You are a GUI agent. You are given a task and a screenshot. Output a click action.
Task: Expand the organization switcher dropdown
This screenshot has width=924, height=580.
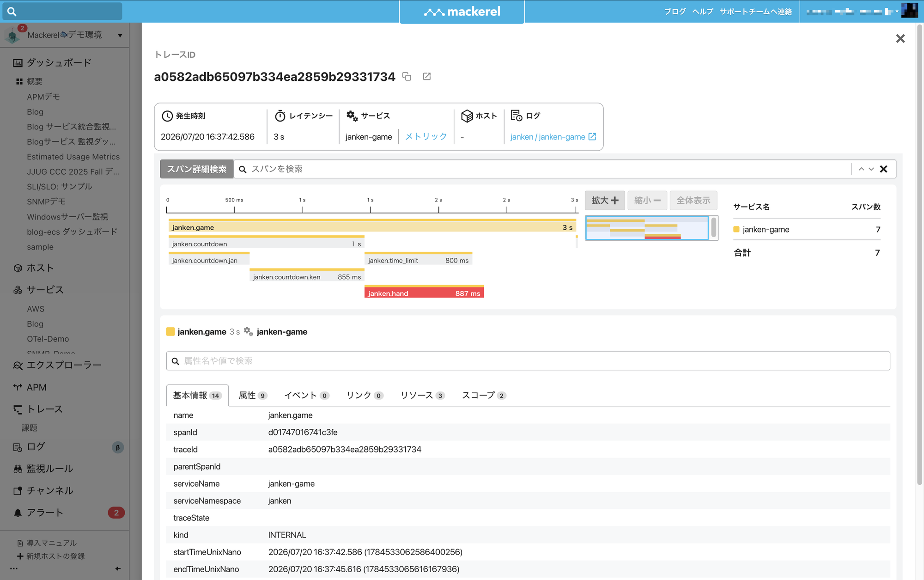coord(120,36)
